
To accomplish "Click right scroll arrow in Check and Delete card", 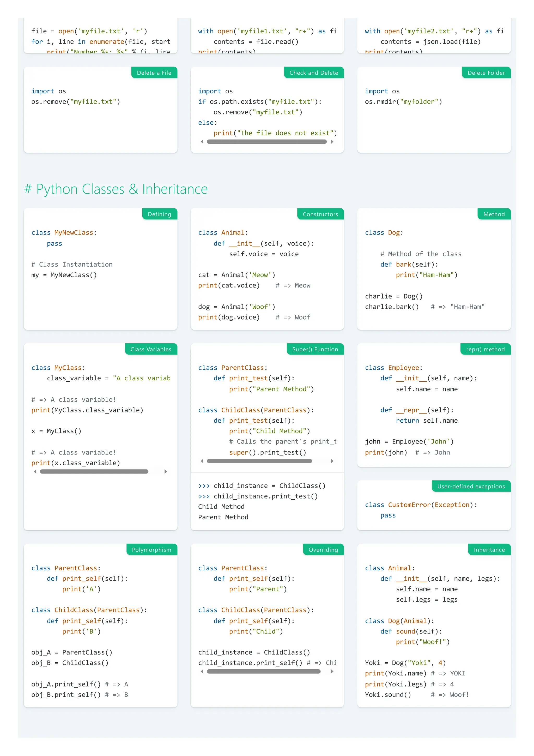I will [332, 142].
